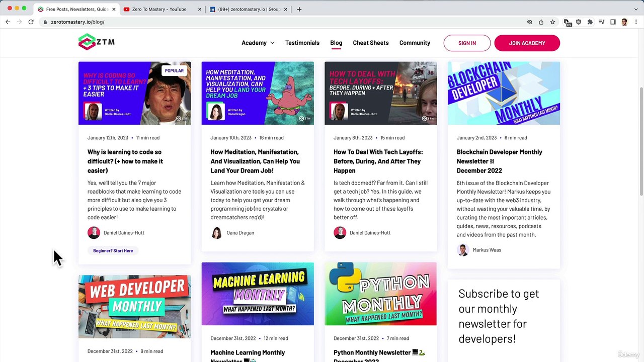Select Blog in the navigation bar
The width and height of the screenshot is (644, 362).
[336, 43]
